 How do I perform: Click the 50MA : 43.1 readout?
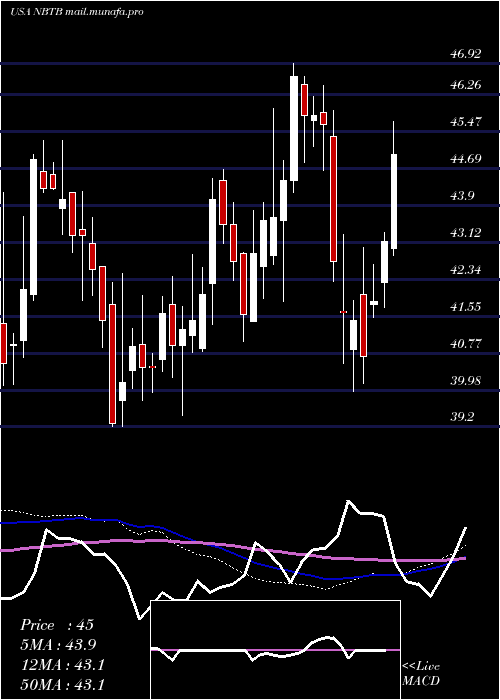pos(62,684)
